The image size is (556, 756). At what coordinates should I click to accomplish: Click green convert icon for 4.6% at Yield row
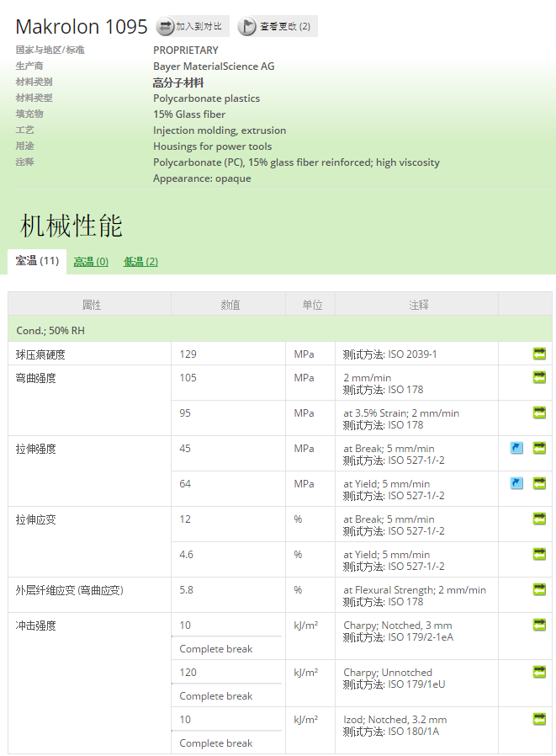coord(539,555)
